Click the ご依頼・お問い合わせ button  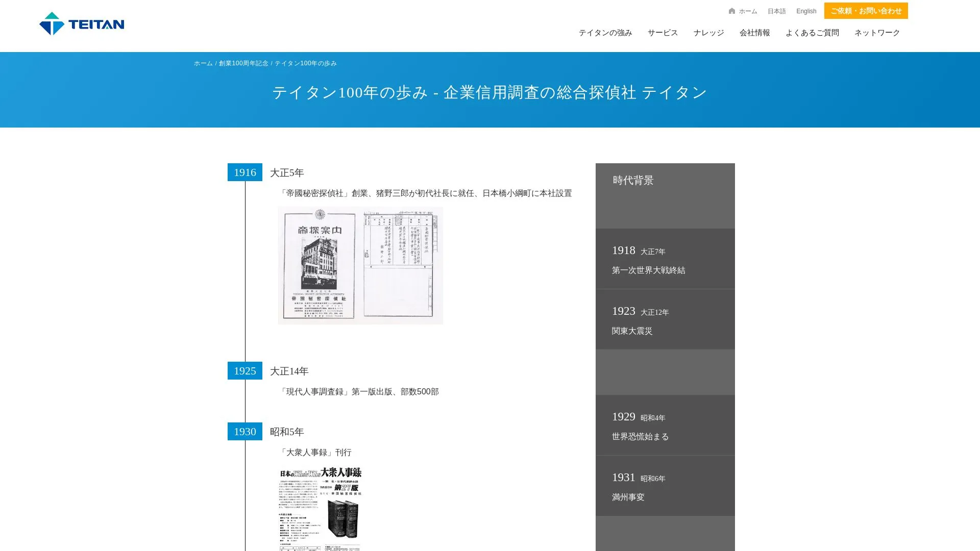click(866, 11)
